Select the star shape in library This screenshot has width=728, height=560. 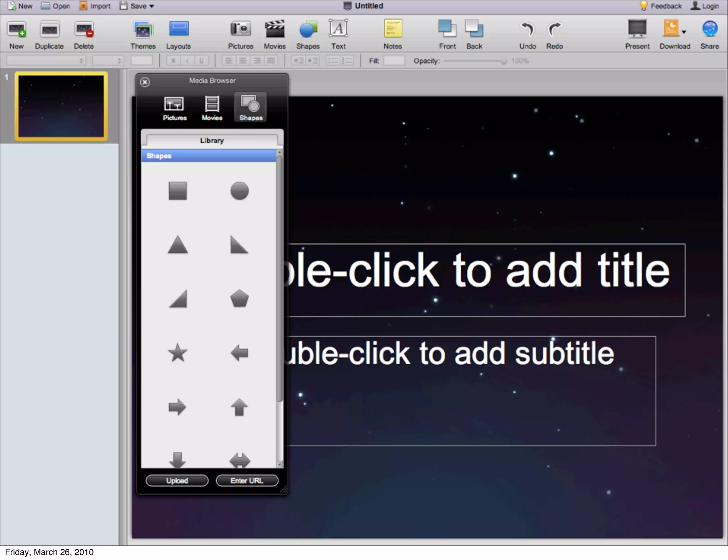(177, 353)
